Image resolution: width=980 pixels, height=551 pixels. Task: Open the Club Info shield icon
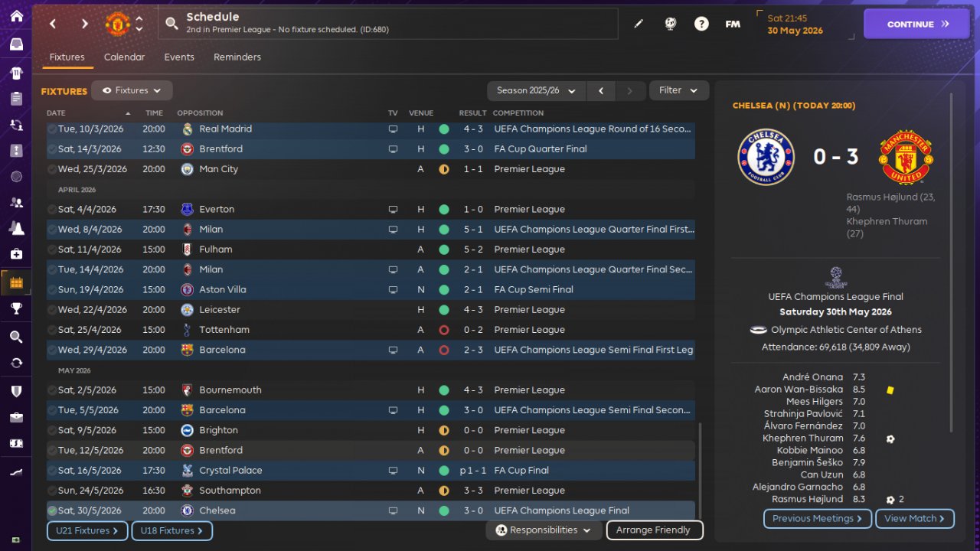[16, 391]
